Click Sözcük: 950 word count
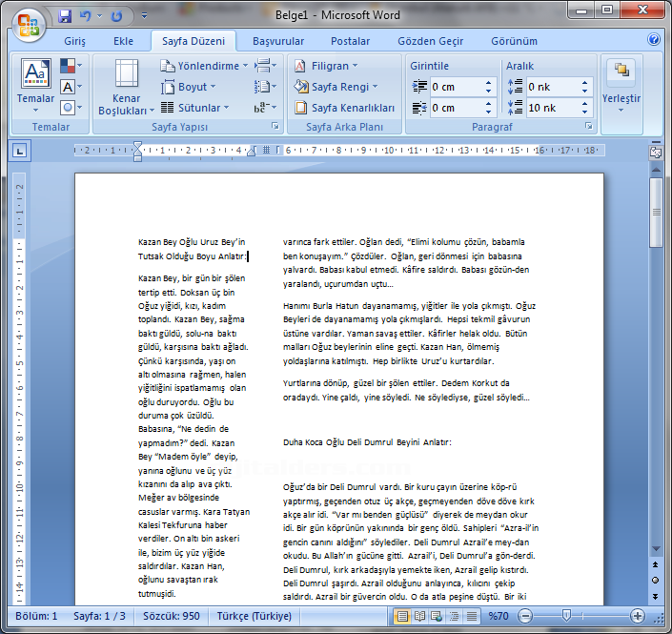Screen dimensions: 672x634 click(x=171, y=616)
